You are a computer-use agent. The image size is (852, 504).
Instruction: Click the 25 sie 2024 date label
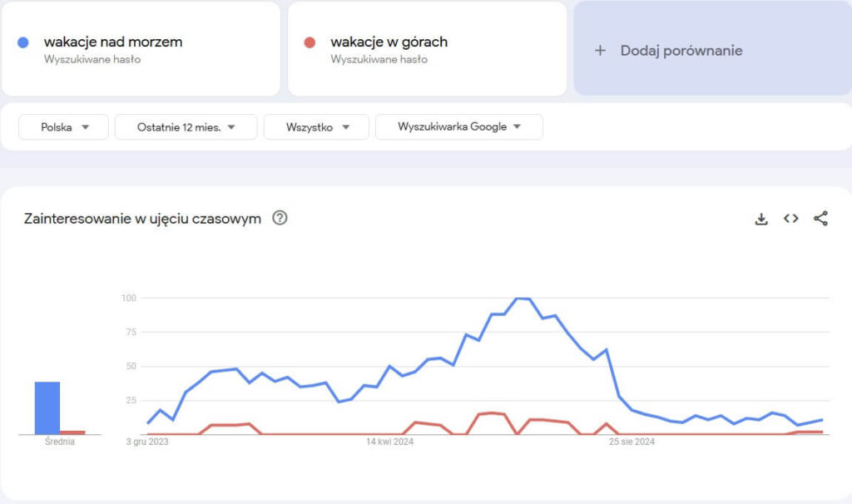pyautogui.click(x=632, y=442)
